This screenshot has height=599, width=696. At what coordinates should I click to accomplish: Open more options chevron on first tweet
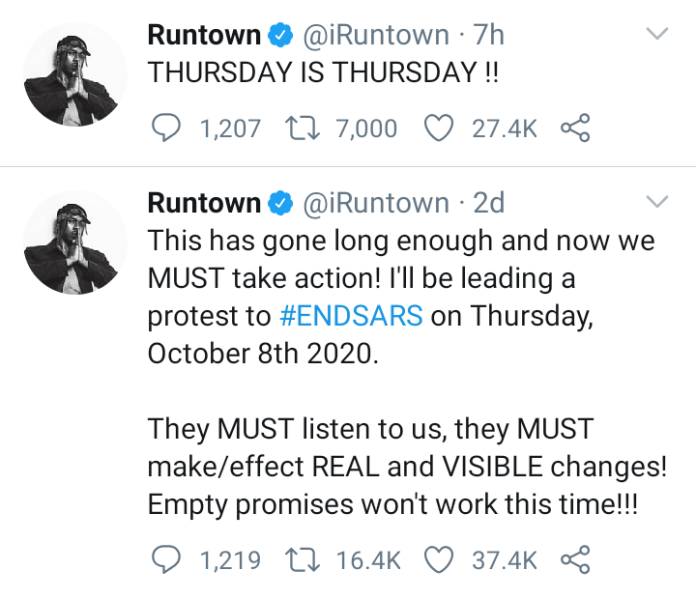(657, 35)
